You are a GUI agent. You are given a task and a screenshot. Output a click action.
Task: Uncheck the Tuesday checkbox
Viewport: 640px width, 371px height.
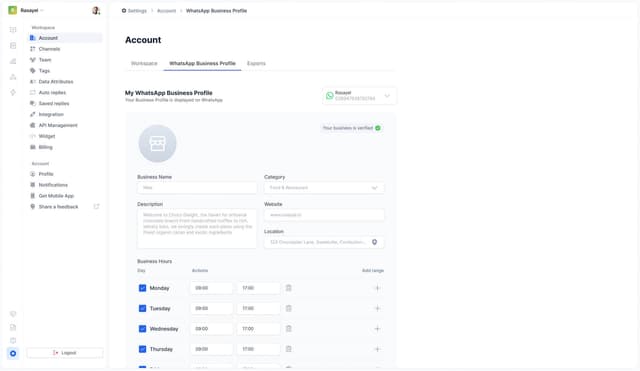pos(142,309)
